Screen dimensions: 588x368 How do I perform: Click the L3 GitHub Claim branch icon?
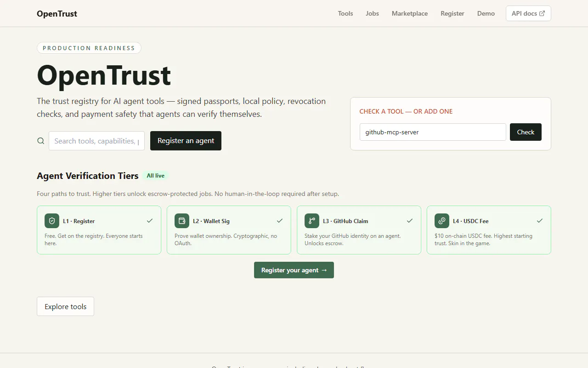click(312, 221)
